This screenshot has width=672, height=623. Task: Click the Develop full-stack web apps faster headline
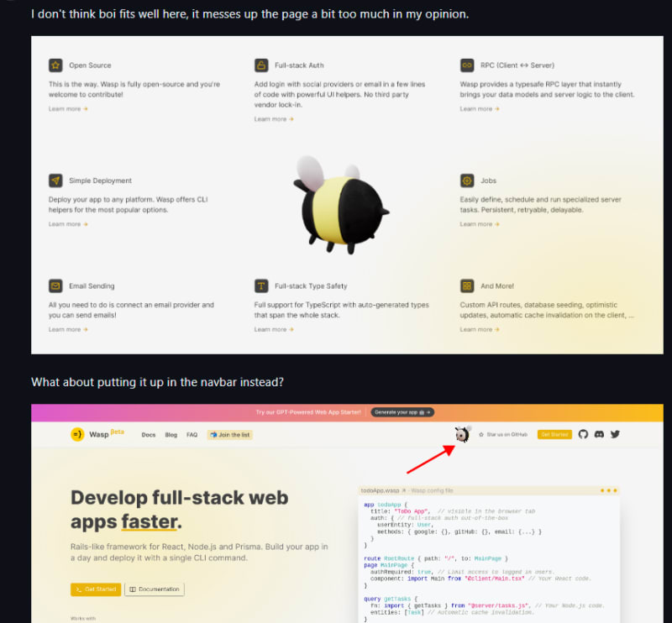click(x=180, y=510)
